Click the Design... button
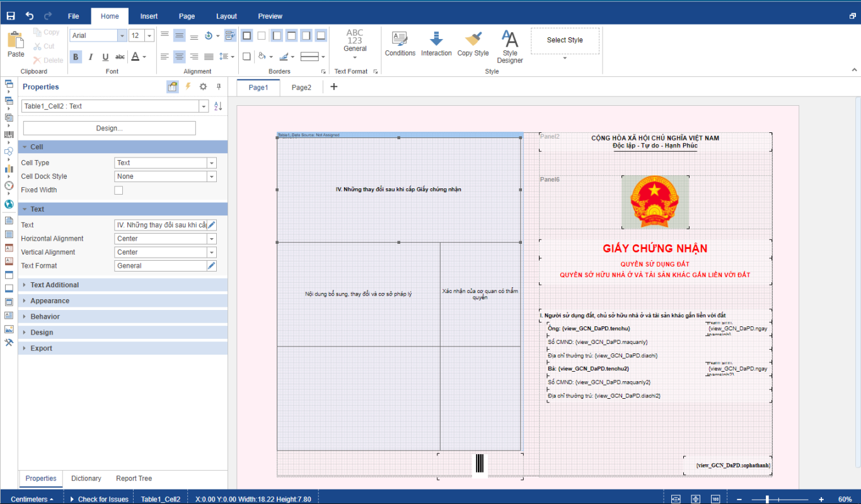 [110, 128]
